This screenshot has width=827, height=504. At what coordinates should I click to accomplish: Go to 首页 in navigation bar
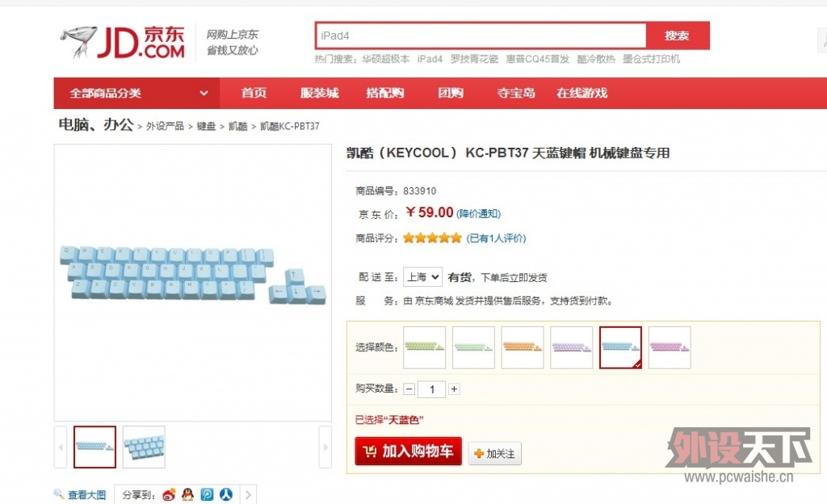(254, 94)
